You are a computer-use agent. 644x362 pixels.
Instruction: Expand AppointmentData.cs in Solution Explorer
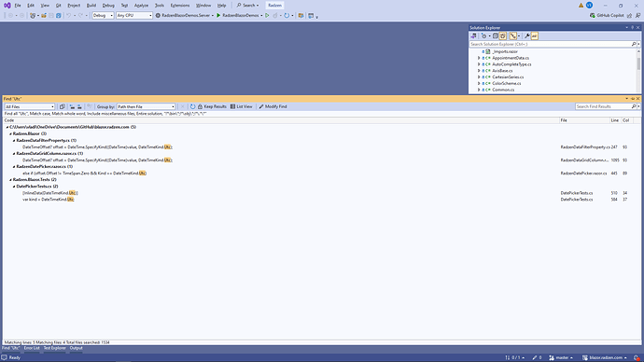point(479,58)
